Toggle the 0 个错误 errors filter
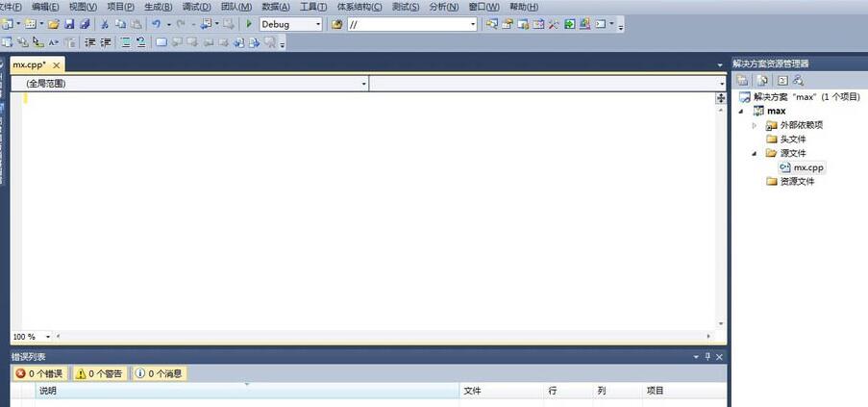Screen dimensions: 868x407 39,373
